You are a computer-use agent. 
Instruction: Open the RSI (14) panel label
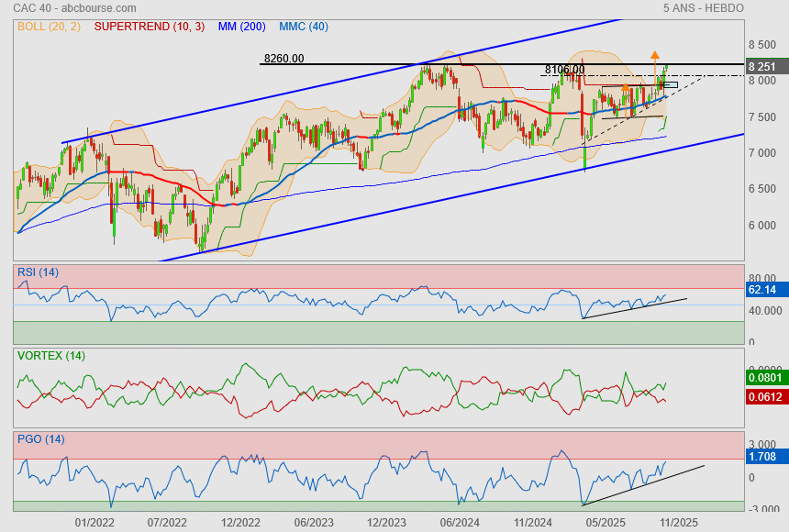click(x=38, y=272)
